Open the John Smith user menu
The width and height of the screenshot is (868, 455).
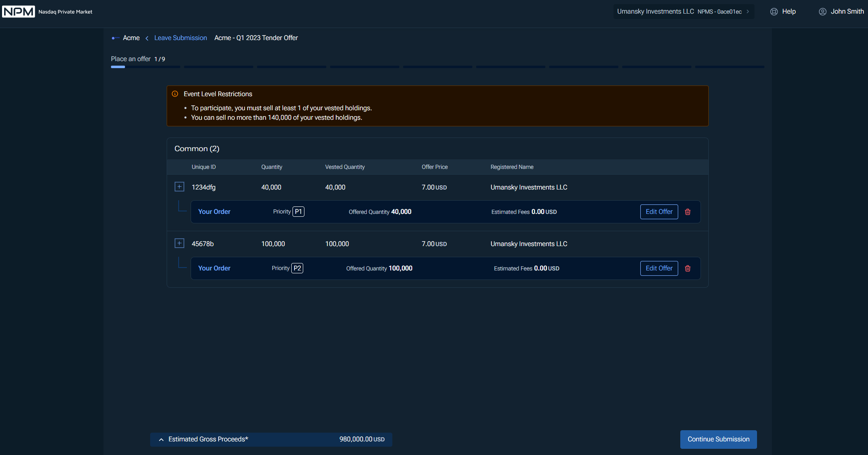click(x=841, y=12)
